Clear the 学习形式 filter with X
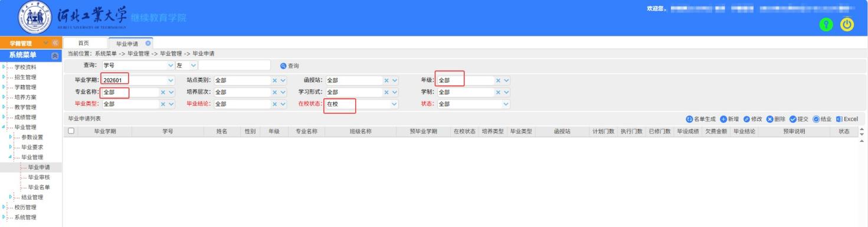868x227 pixels. pos(386,92)
